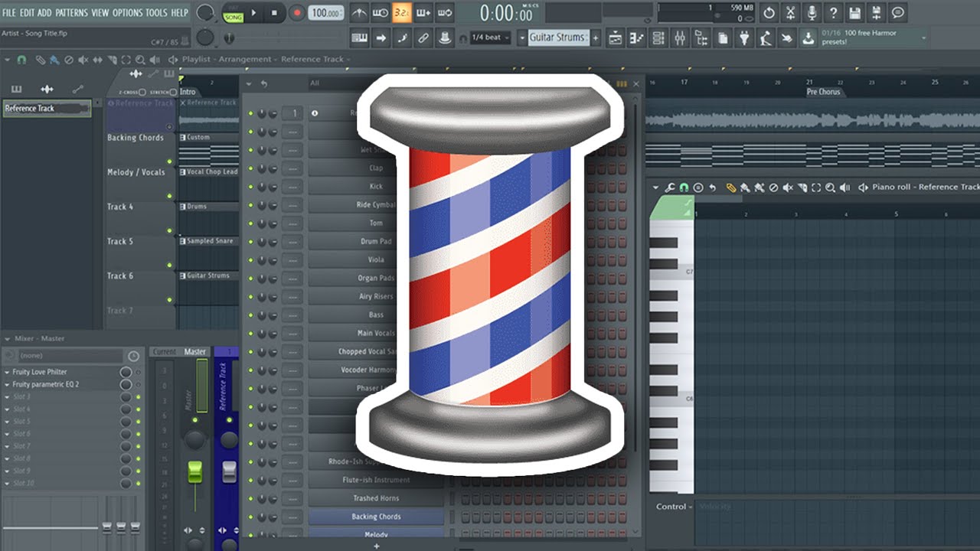The width and height of the screenshot is (980, 551).
Task: Open the PATTERNS menu
Action: click(72, 13)
